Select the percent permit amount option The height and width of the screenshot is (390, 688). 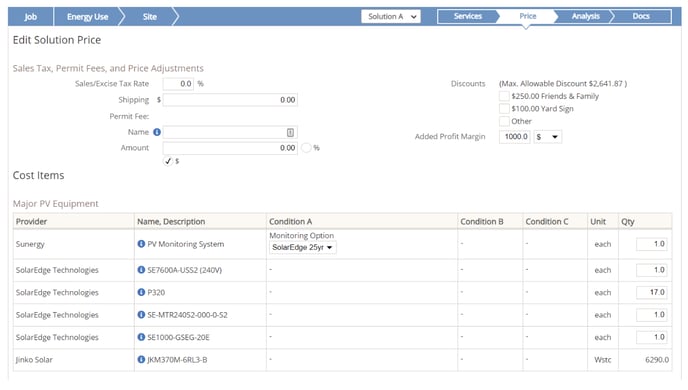coord(306,148)
